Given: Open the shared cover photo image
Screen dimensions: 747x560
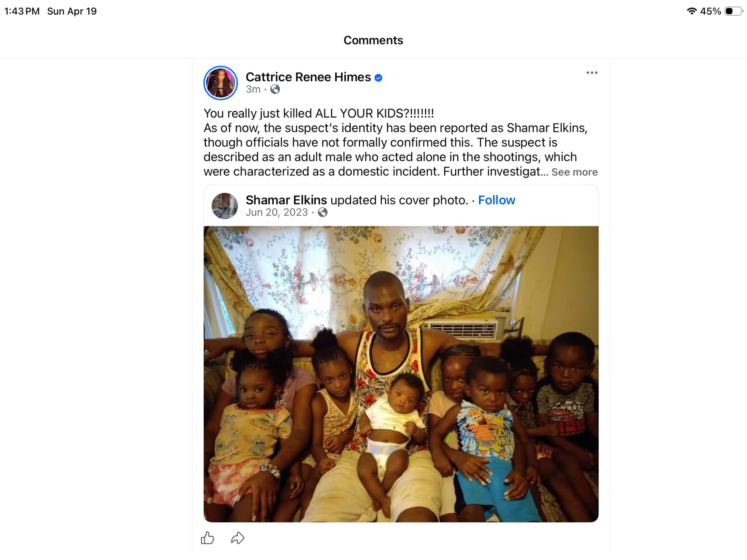Looking at the screenshot, I should pyautogui.click(x=401, y=374).
